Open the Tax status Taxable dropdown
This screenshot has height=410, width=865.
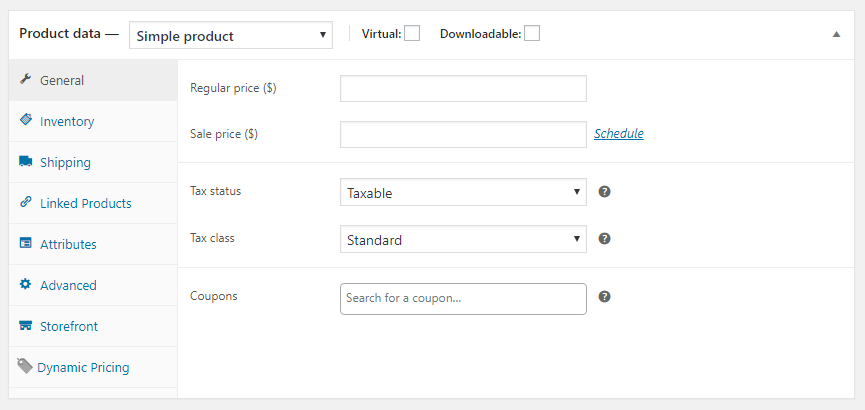pyautogui.click(x=463, y=192)
